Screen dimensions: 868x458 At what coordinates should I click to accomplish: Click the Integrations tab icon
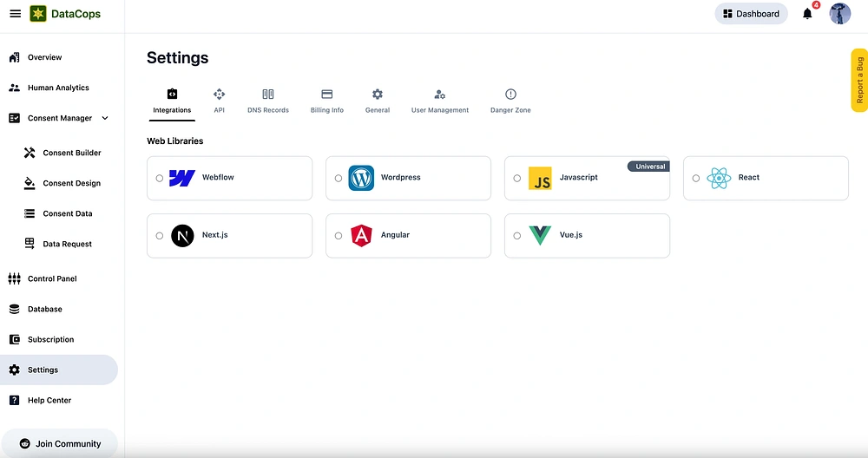pos(172,94)
